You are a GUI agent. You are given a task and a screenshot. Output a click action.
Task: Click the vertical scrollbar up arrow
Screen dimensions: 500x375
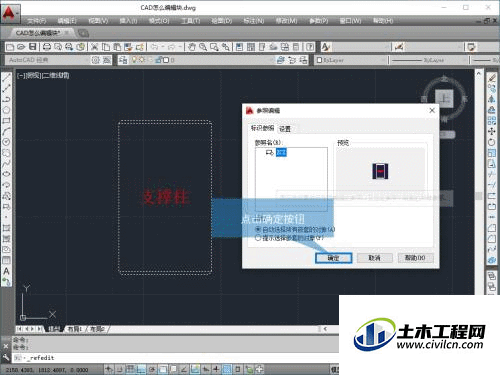pos(479,73)
